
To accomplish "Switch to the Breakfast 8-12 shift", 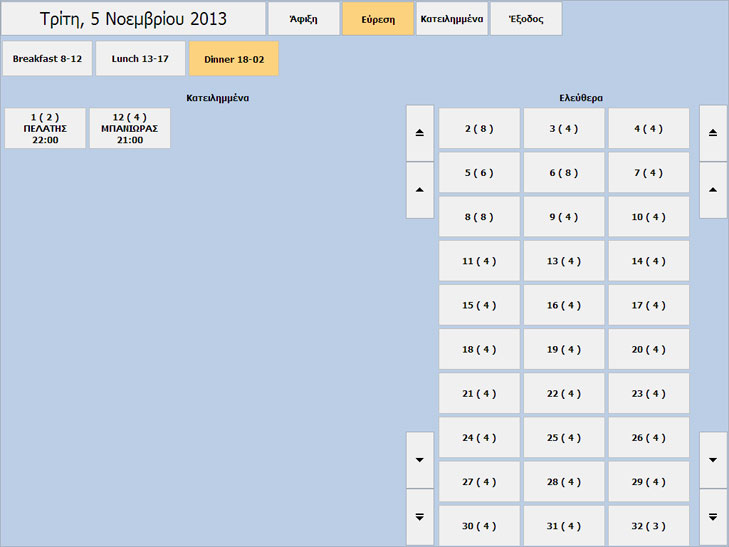I will [x=47, y=59].
